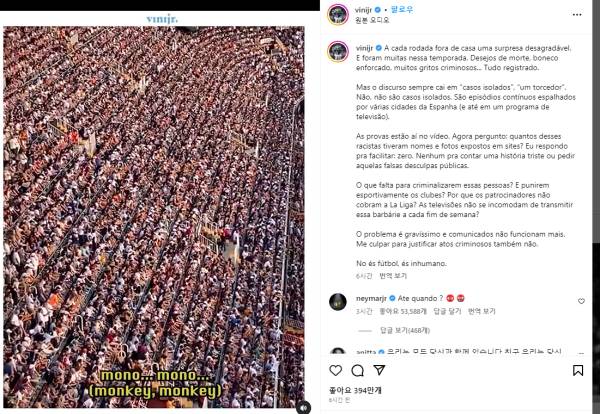The image size is (600, 414).
Task: Share post via paper plane icon
Action: [x=379, y=370]
